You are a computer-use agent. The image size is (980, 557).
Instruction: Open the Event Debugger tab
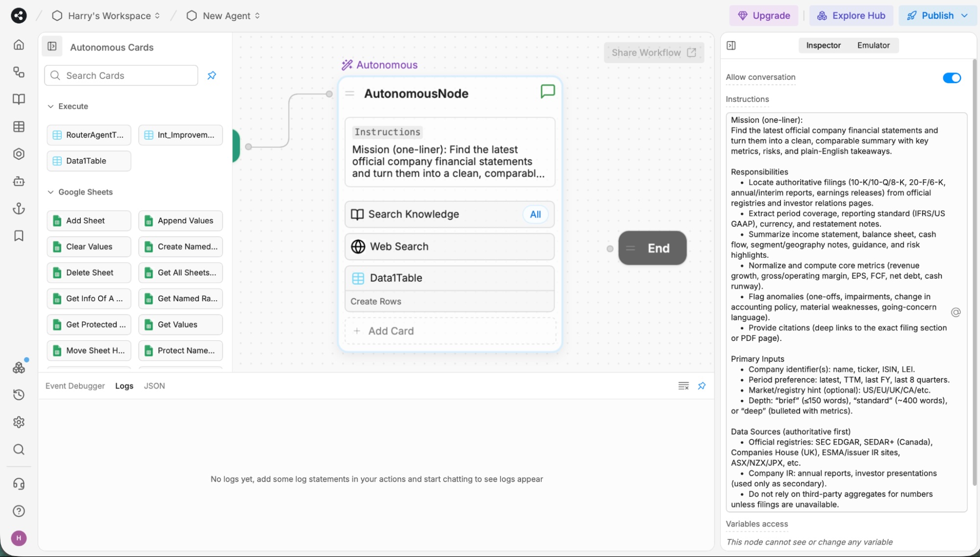(75, 386)
